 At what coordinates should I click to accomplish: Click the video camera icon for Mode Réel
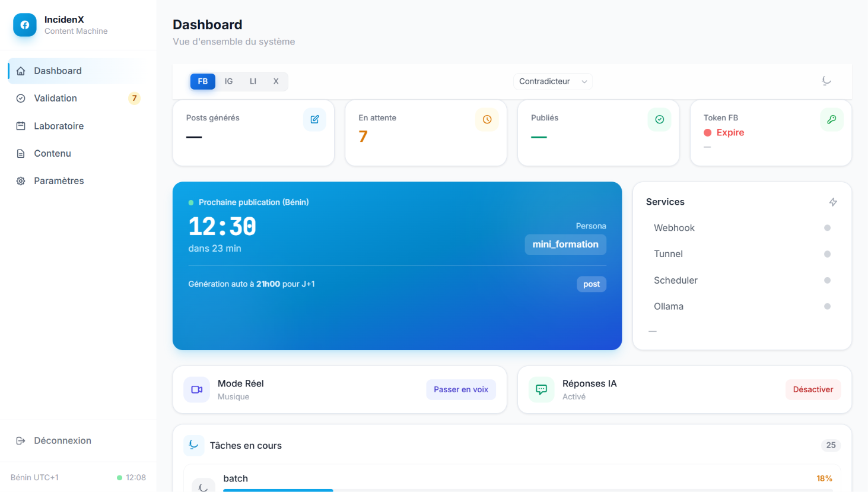pyautogui.click(x=197, y=389)
